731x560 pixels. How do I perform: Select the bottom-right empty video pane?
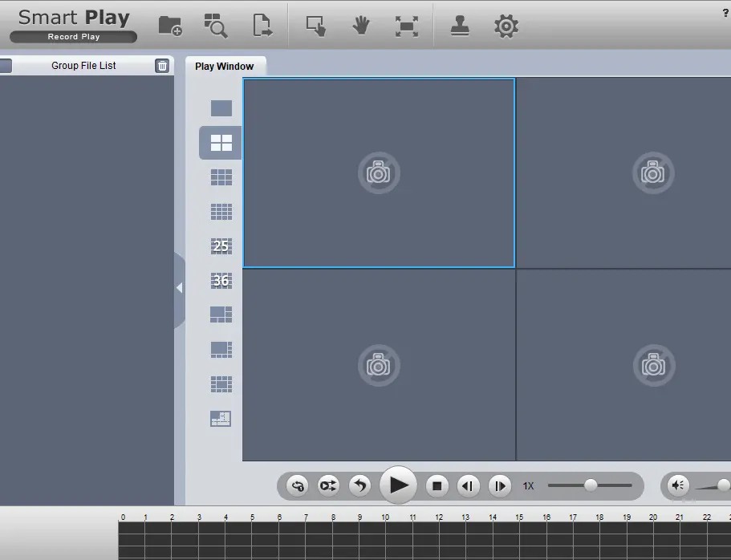click(623, 365)
